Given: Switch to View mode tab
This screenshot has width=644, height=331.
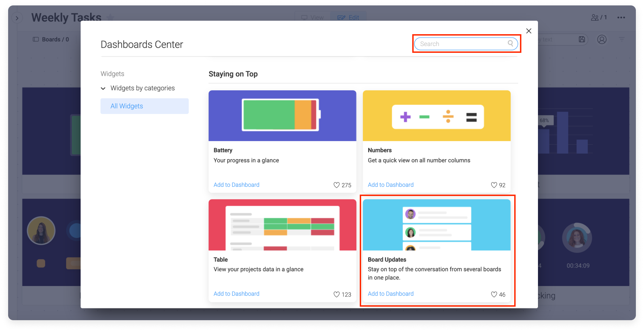Looking at the screenshot, I should point(312,17).
